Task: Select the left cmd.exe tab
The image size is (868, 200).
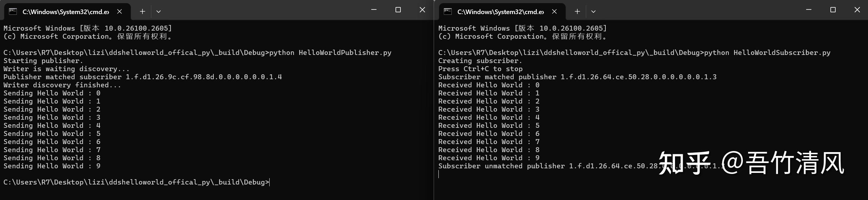Action: pyautogui.click(x=67, y=12)
